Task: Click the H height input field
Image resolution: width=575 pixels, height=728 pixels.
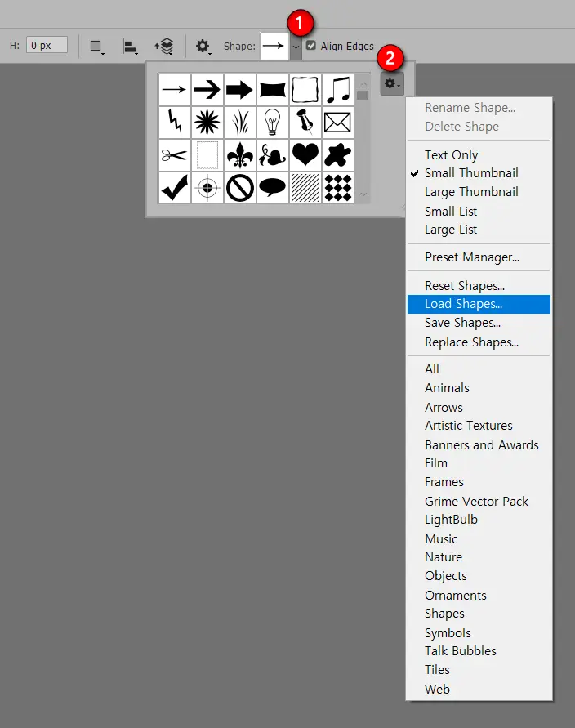Action: [47, 45]
